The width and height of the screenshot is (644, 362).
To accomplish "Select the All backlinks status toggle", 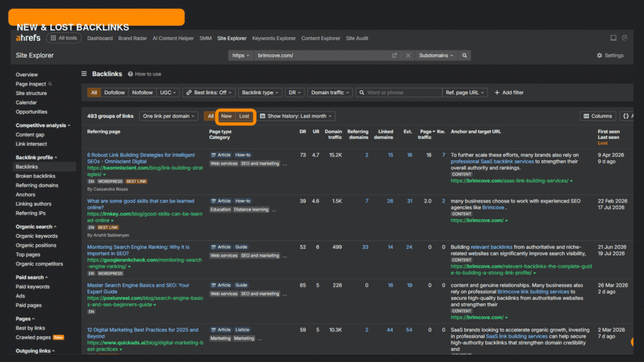I will pos(210,116).
